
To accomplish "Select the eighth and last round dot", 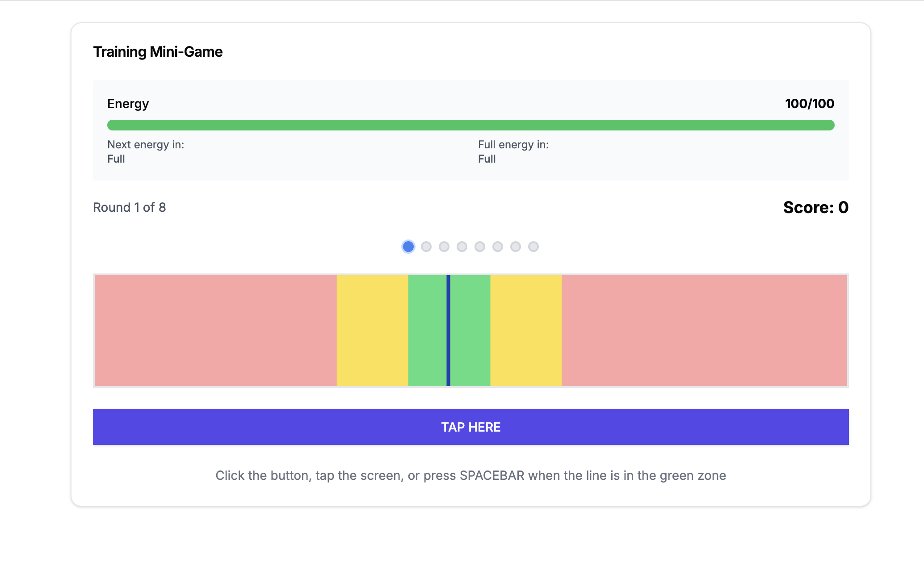I will (533, 247).
